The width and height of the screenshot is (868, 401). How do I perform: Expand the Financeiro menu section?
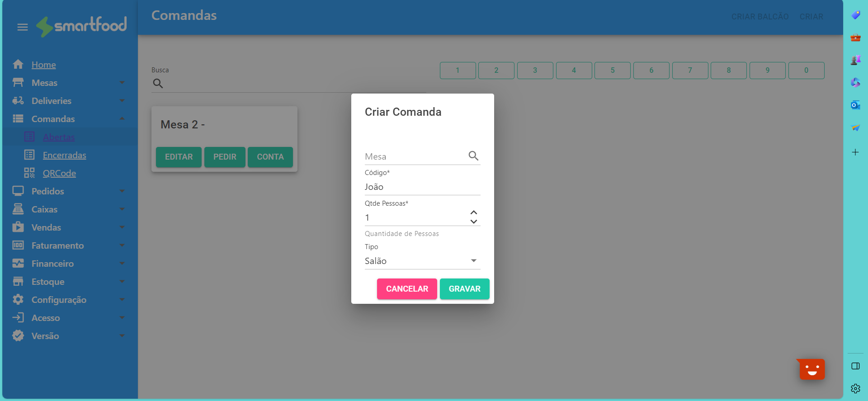pos(69,264)
